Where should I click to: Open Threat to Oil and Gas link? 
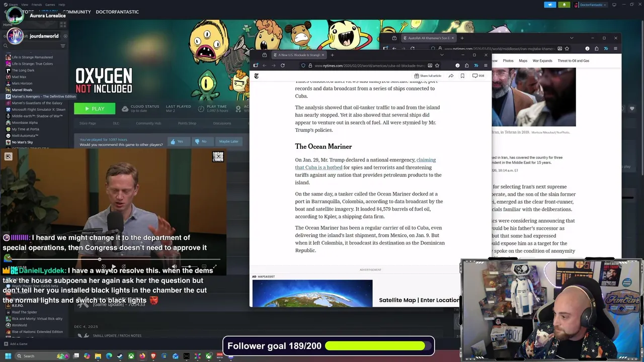tap(574, 61)
